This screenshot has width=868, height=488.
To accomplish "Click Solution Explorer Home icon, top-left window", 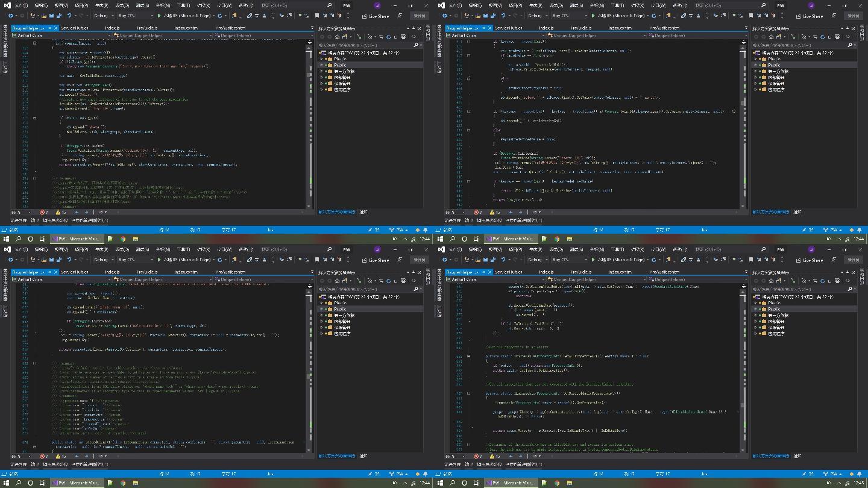I will (337, 37).
